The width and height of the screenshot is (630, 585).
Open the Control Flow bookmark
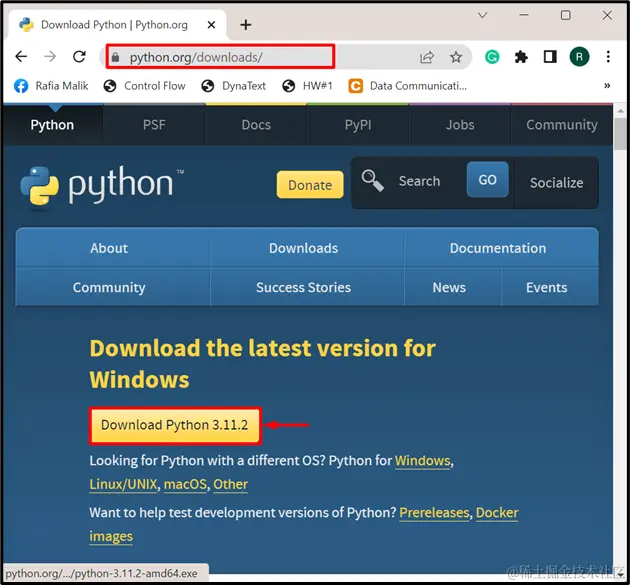coord(144,86)
